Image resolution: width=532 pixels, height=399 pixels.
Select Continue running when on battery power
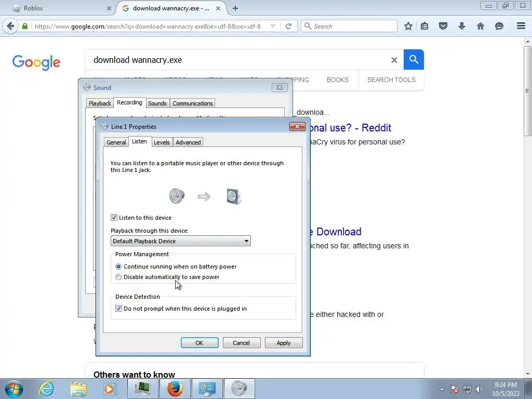click(118, 267)
